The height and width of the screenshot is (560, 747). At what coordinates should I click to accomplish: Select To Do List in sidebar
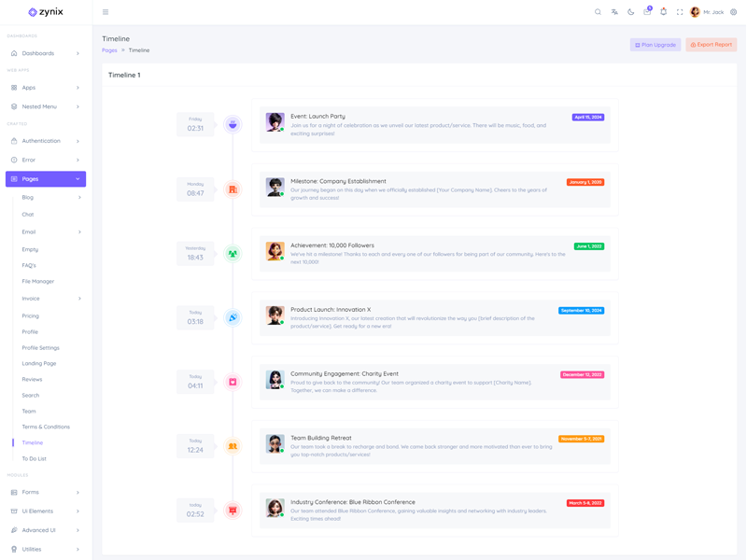pyautogui.click(x=35, y=458)
